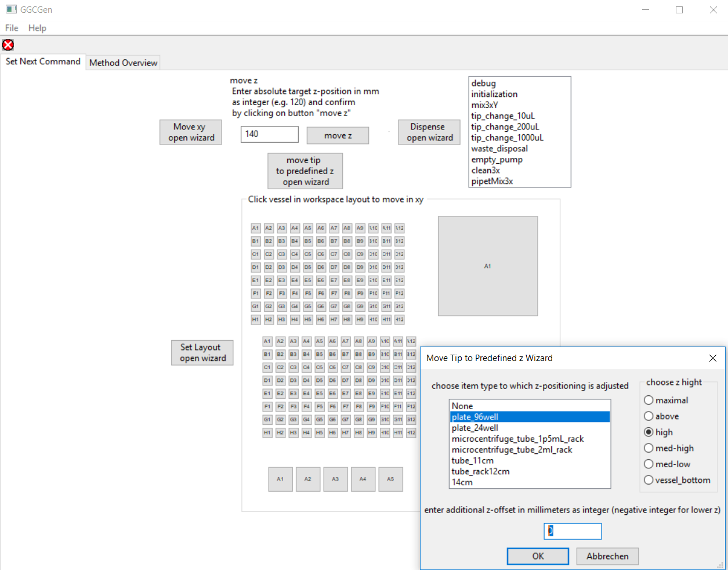The image size is (728, 570).
Task: Select the maximal z height option
Action: [x=649, y=401]
